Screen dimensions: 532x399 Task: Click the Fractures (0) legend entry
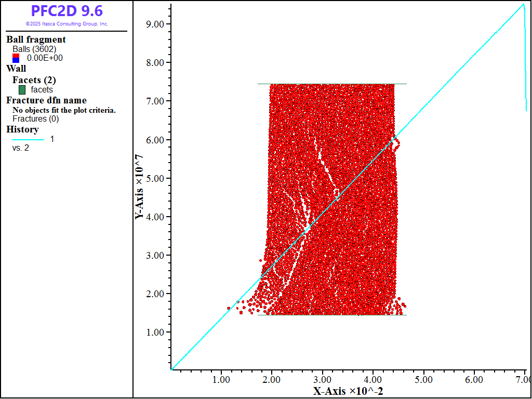pos(35,118)
